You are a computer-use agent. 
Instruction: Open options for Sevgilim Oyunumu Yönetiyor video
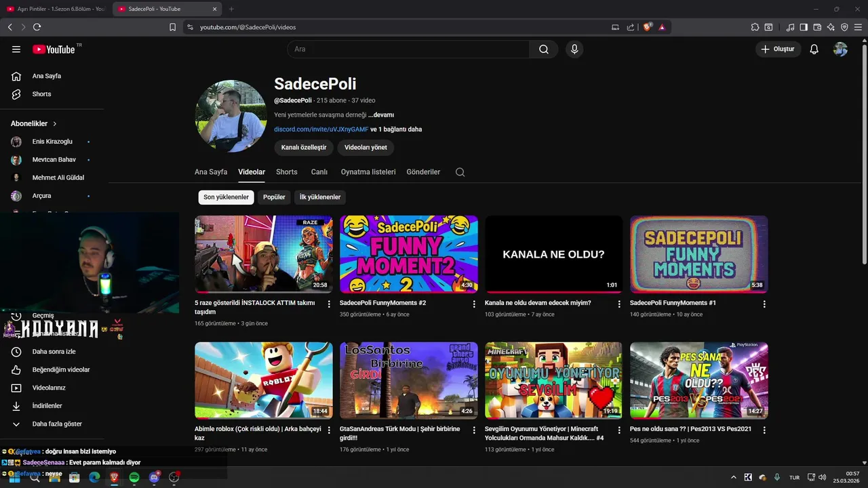pyautogui.click(x=619, y=430)
